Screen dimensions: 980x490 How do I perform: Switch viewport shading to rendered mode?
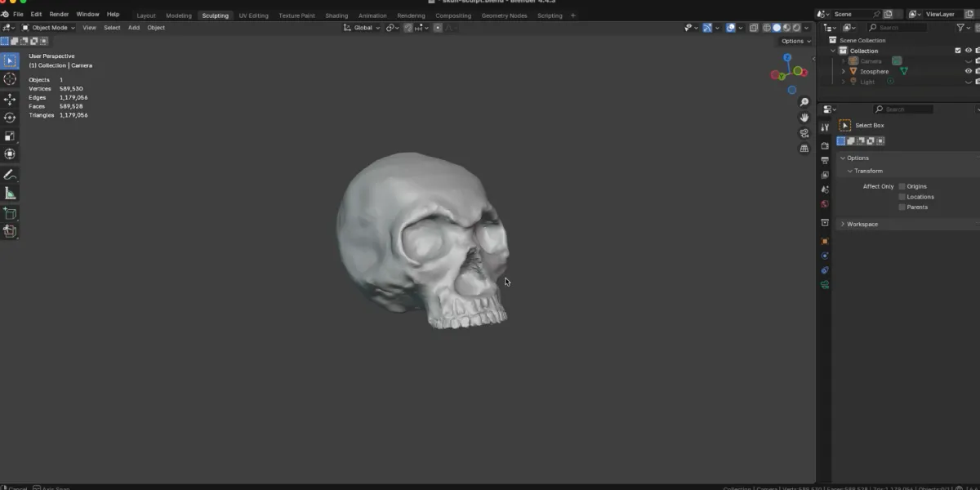coord(795,27)
